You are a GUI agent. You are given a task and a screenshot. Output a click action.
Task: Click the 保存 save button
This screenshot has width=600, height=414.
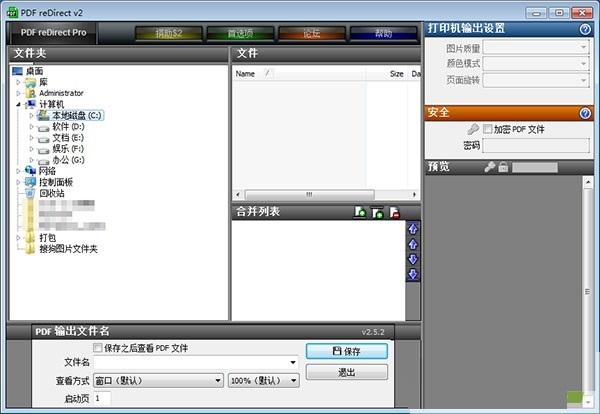click(347, 351)
